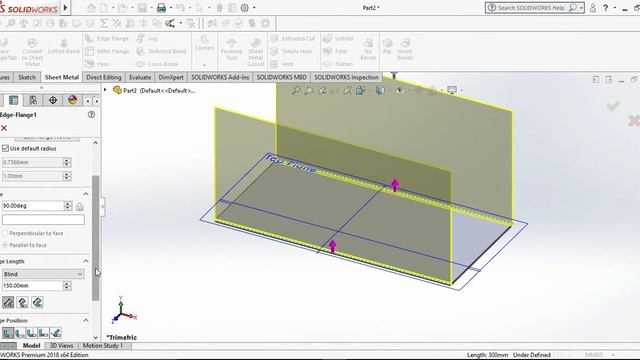
Task: Open the Corners dropdown arrow
Action: click(x=204, y=65)
